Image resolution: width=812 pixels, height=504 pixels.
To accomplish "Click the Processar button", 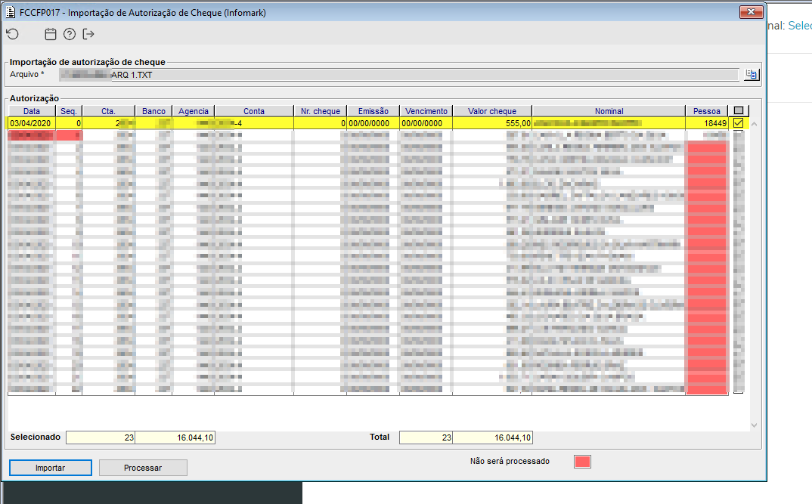I will coord(143,468).
